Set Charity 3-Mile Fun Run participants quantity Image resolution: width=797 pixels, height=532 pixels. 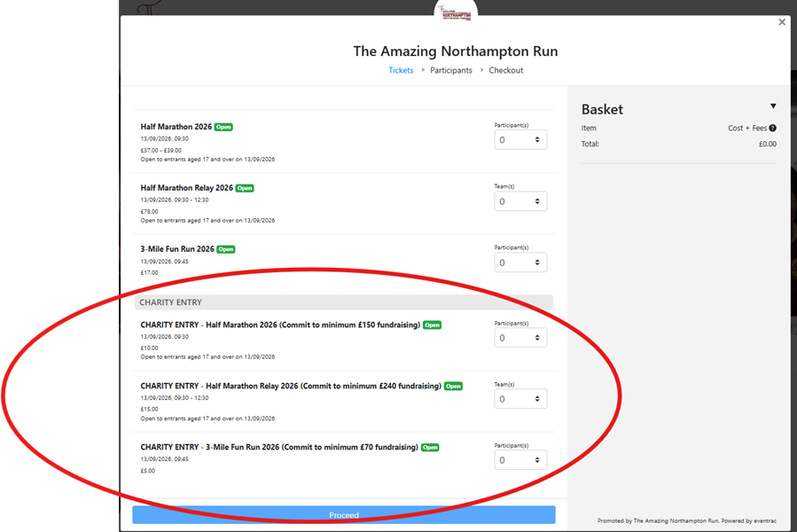(520, 460)
